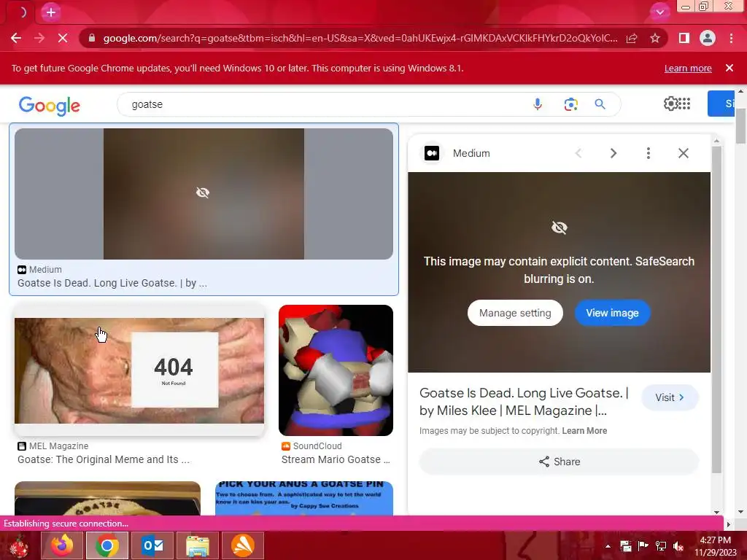The height and width of the screenshot is (560, 747).
Task: Open the muted volume tray icon
Action: (x=678, y=546)
